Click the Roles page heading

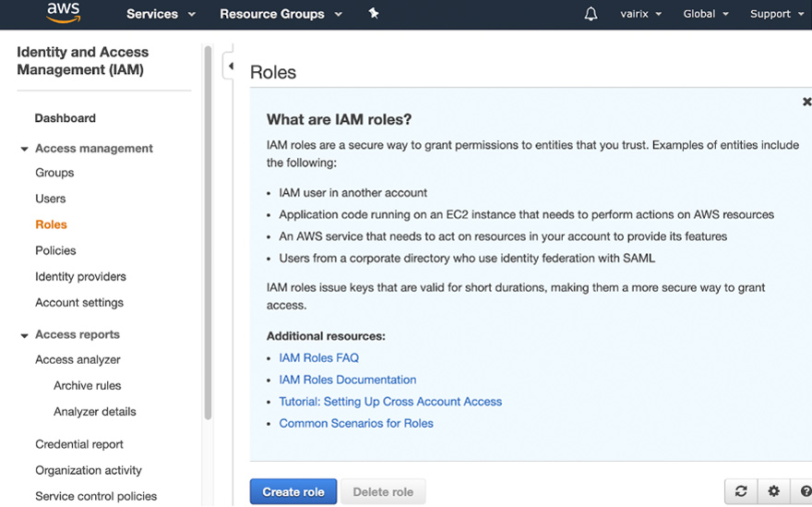tap(273, 72)
